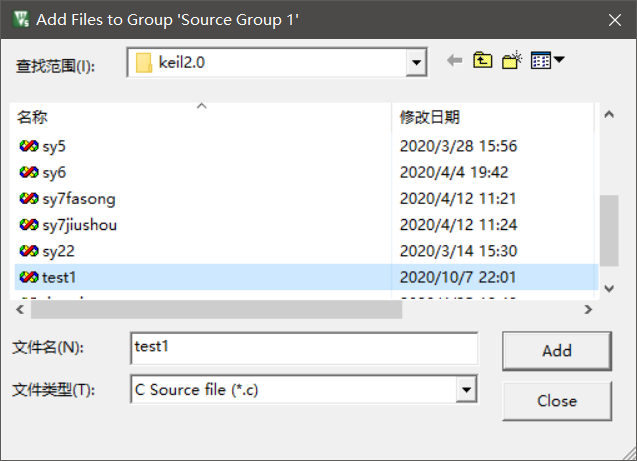The image size is (637, 461).
Task: Select the date 2020/4/12 11:24
Action: (x=458, y=225)
